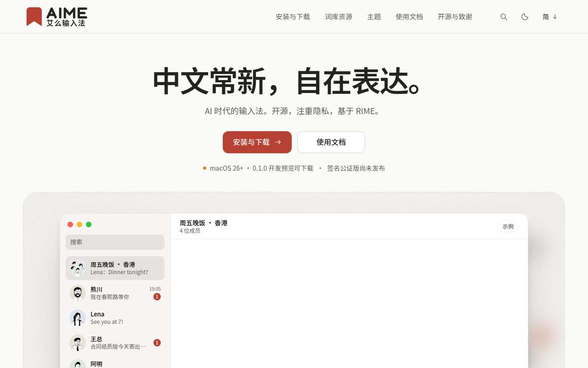Image resolution: width=588 pixels, height=368 pixels.
Task: Visit the 开源与致谢 nav link
Action: click(455, 17)
